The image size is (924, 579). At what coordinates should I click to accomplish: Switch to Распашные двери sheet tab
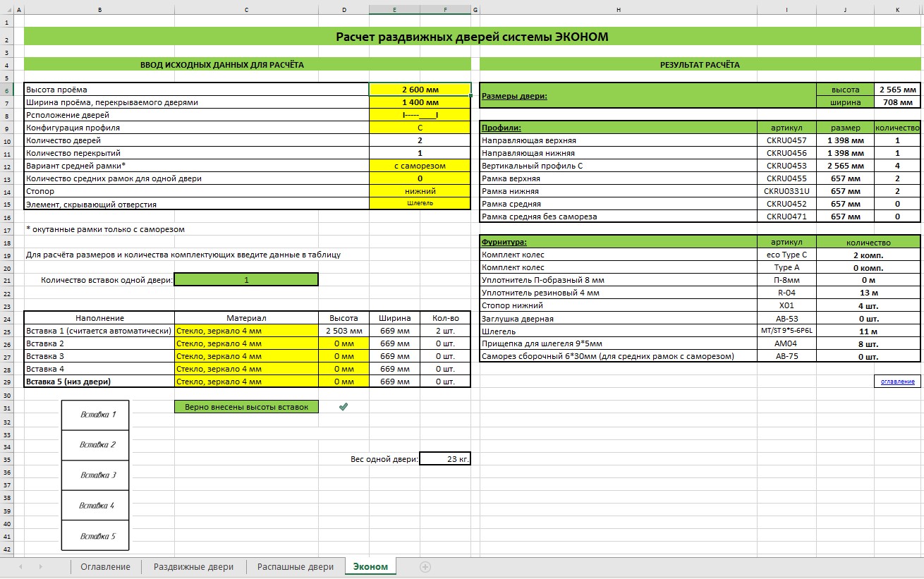[296, 567]
